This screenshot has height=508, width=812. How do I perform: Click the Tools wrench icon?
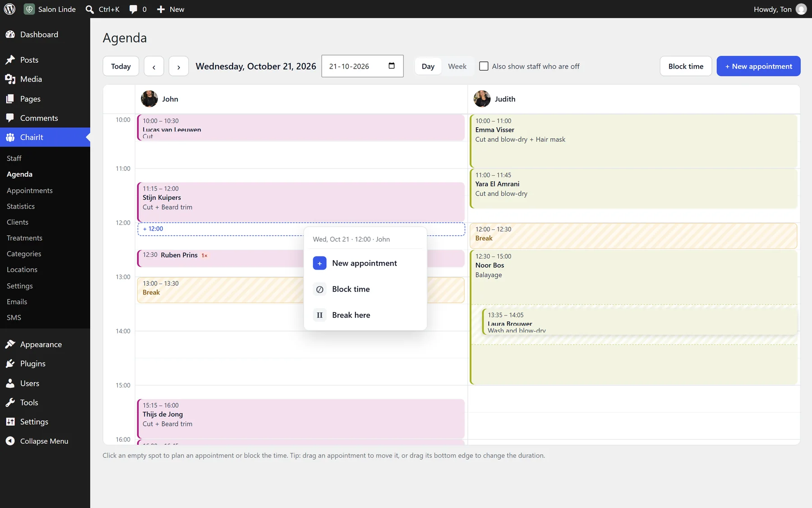[10, 402]
